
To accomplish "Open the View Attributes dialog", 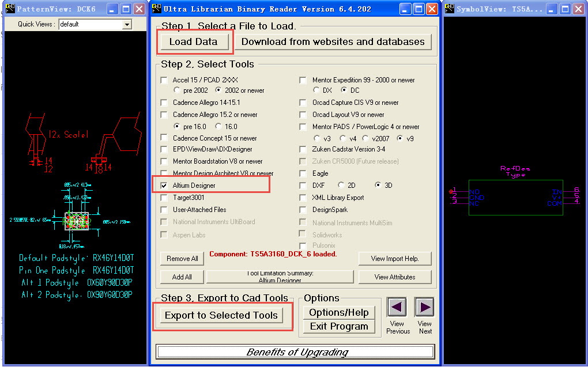I will (394, 277).
